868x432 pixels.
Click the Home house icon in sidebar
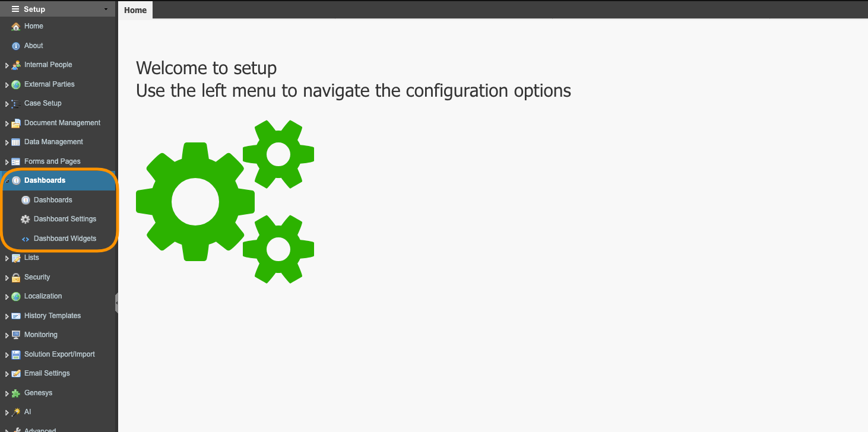pos(16,27)
